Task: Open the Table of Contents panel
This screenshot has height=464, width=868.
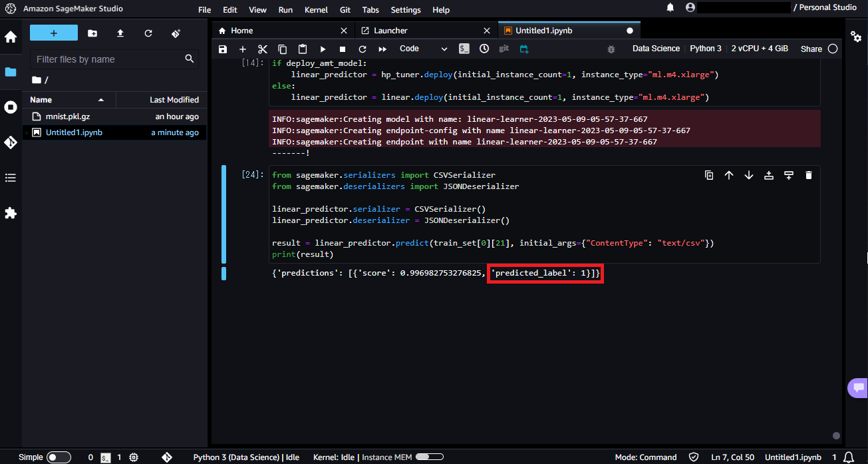Action: pos(11,178)
